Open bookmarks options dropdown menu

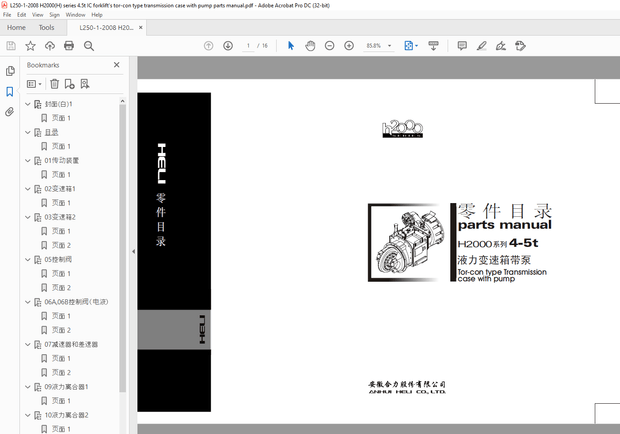pos(34,84)
